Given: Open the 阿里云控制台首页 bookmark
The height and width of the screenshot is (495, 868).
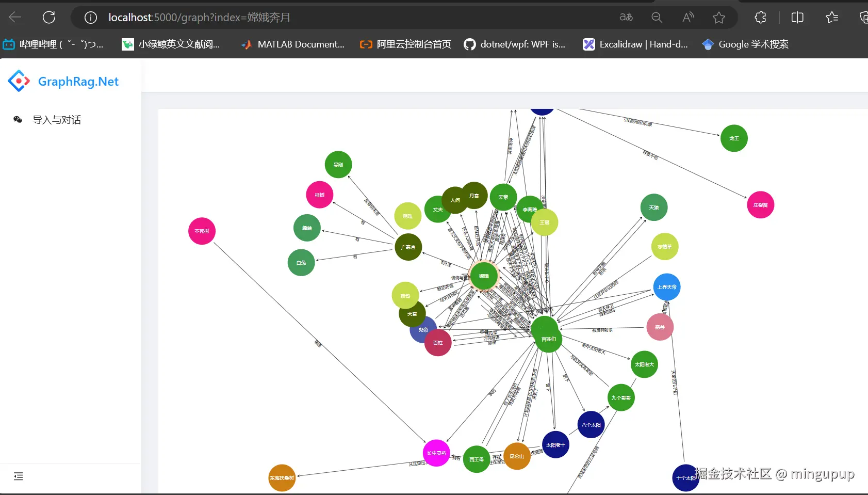Looking at the screenshot, I should (x=405, y=44).
